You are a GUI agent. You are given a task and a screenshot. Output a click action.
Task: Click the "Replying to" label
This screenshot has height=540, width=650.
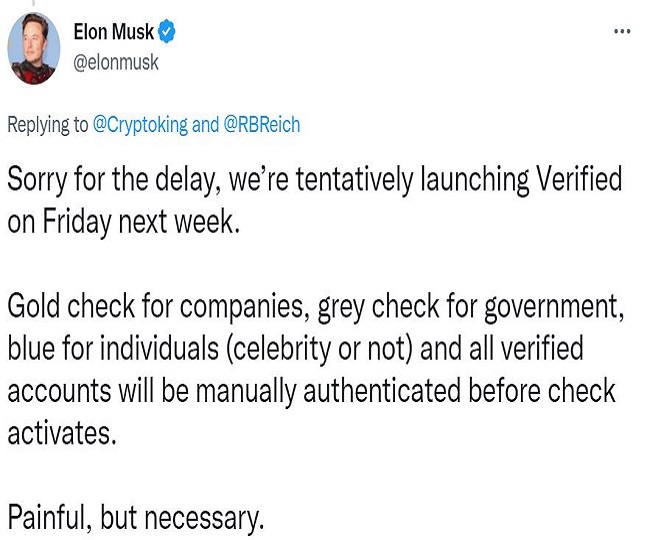[x=48, y=125]
